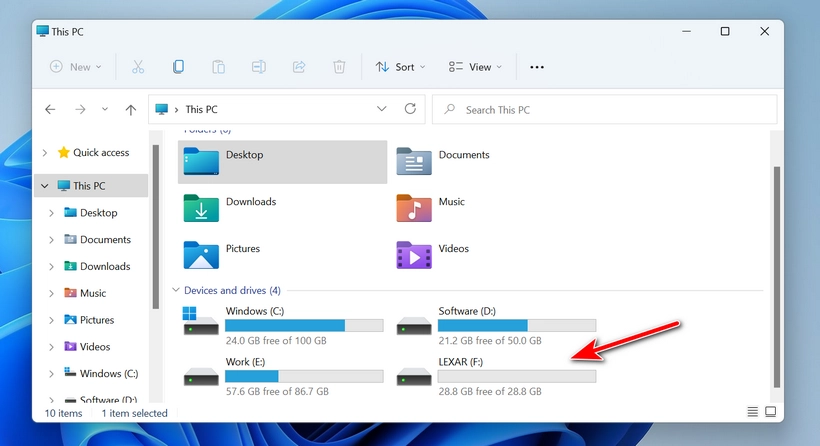Image resolution: width=820 pixels, height=446 pixels.
Task: Click the navigation pane scrollbar
Action: click(156, 227)
